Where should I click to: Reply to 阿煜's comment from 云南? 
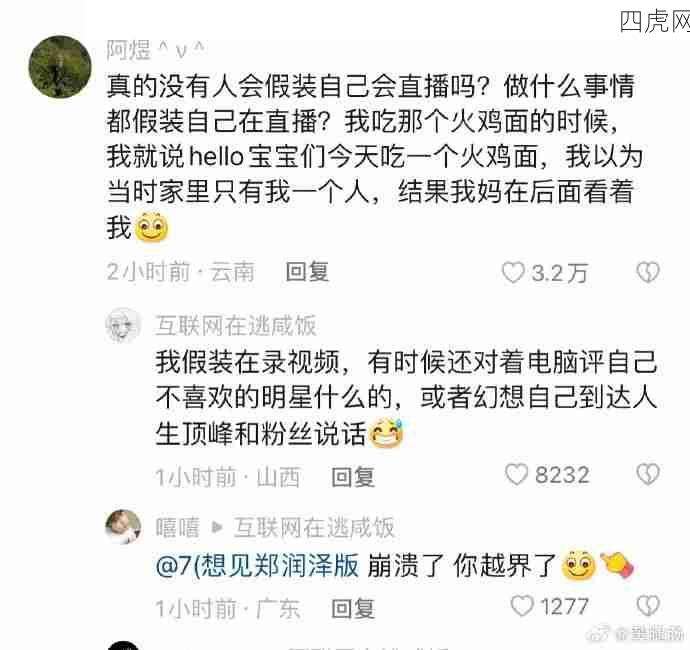[x=307, y=272]
